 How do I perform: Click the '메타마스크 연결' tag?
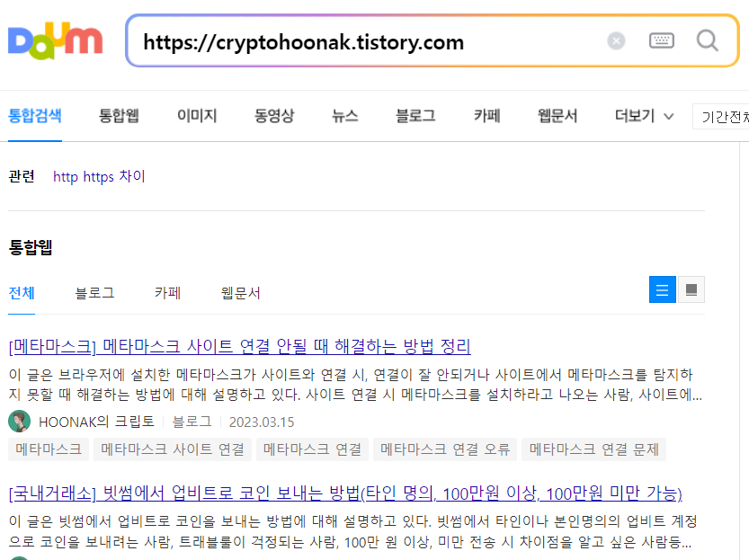pyautogui.click(x=312, y=449)
